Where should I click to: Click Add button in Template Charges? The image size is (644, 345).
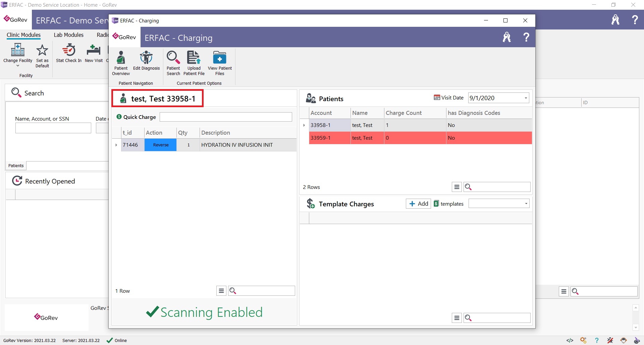418,204
